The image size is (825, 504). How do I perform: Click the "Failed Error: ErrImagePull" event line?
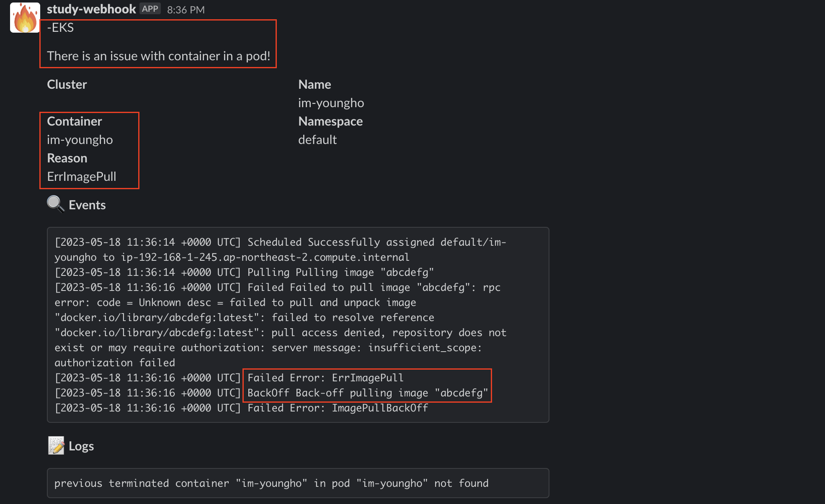325,378
